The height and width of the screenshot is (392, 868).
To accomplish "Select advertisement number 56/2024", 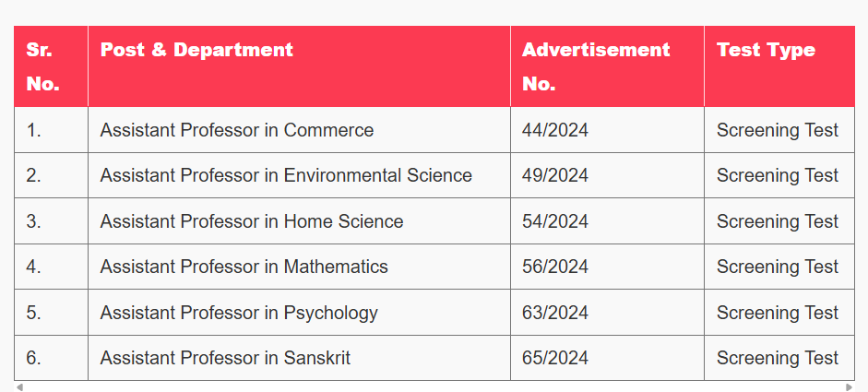I will 554,267.
